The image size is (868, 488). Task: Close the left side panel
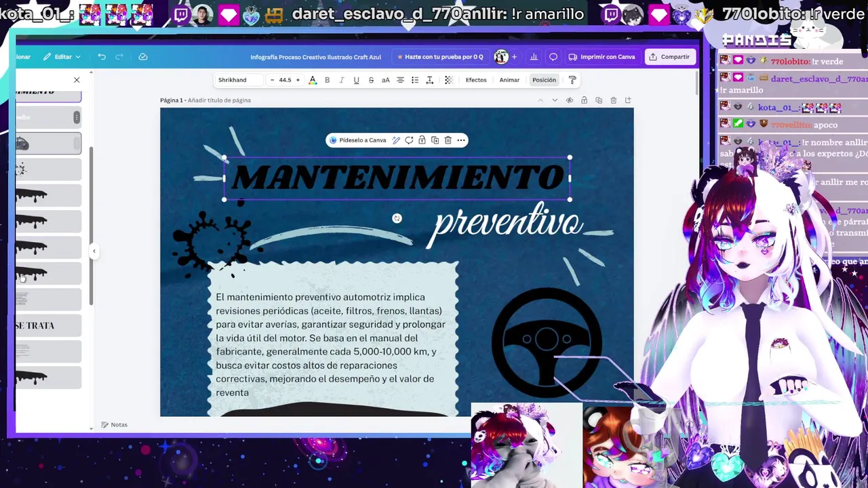click(x=77, y=80)
